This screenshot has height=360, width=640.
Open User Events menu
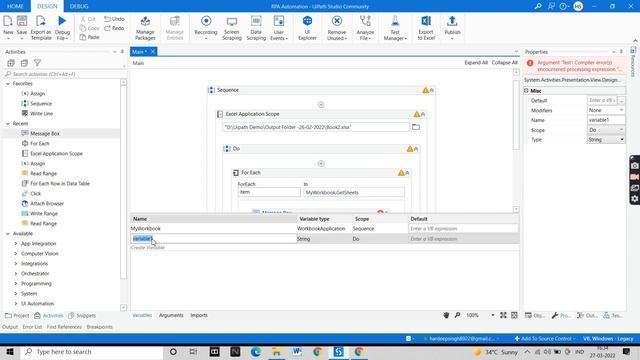279,28
